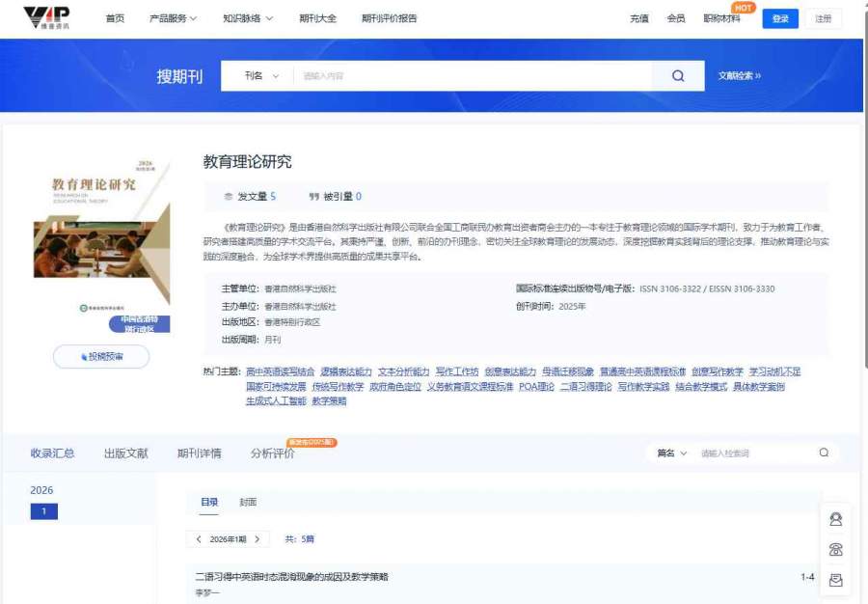
Task: Click the 投稿预审 button
Action: [101, 357]
